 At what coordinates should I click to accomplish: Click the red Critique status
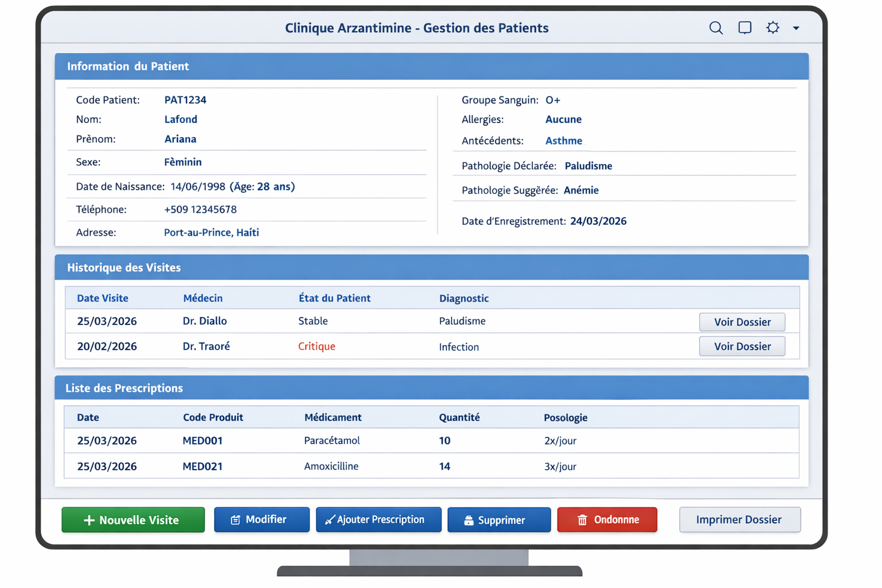click(x=316, y=346)
